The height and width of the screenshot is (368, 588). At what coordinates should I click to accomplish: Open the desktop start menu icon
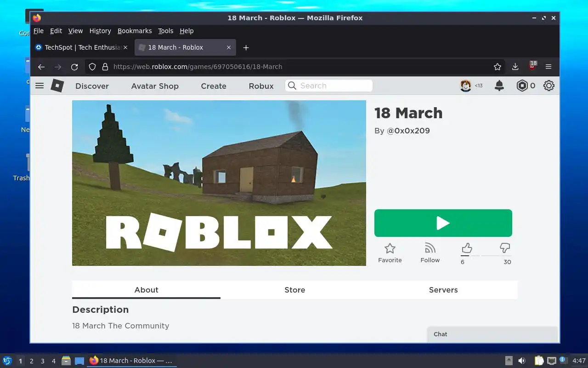tap(7, 361)
